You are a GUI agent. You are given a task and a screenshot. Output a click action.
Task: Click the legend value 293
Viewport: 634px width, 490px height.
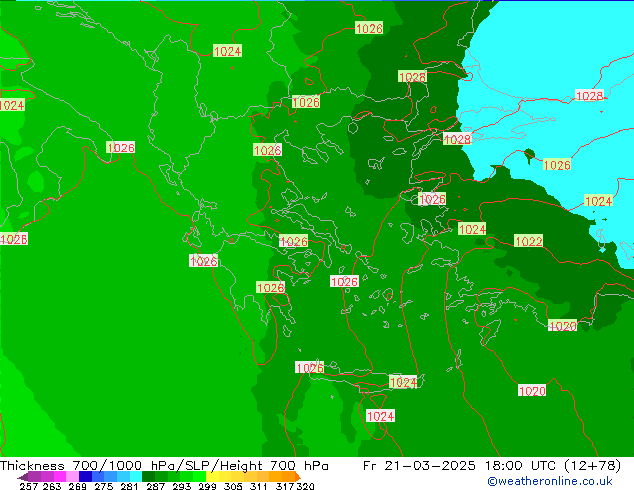181,486
